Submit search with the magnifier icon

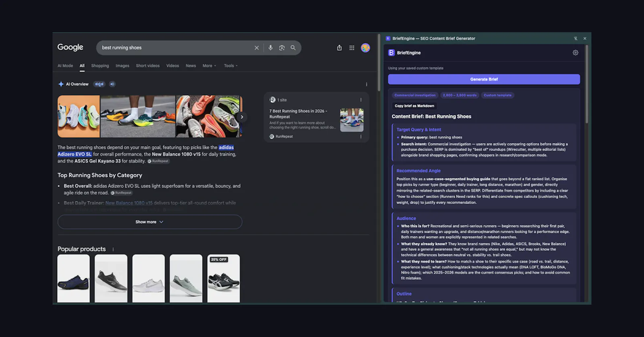pos(293,48)
